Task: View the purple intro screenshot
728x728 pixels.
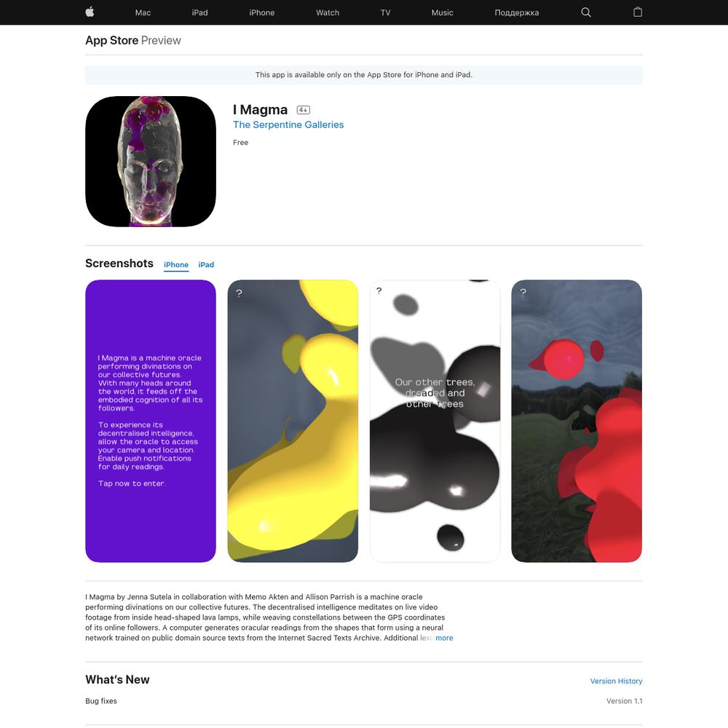Action: (x=151, y=421)
